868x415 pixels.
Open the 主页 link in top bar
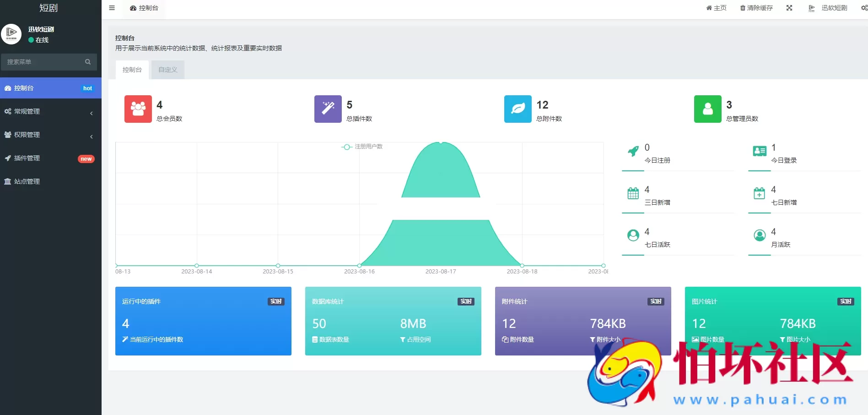coord(716,7)
